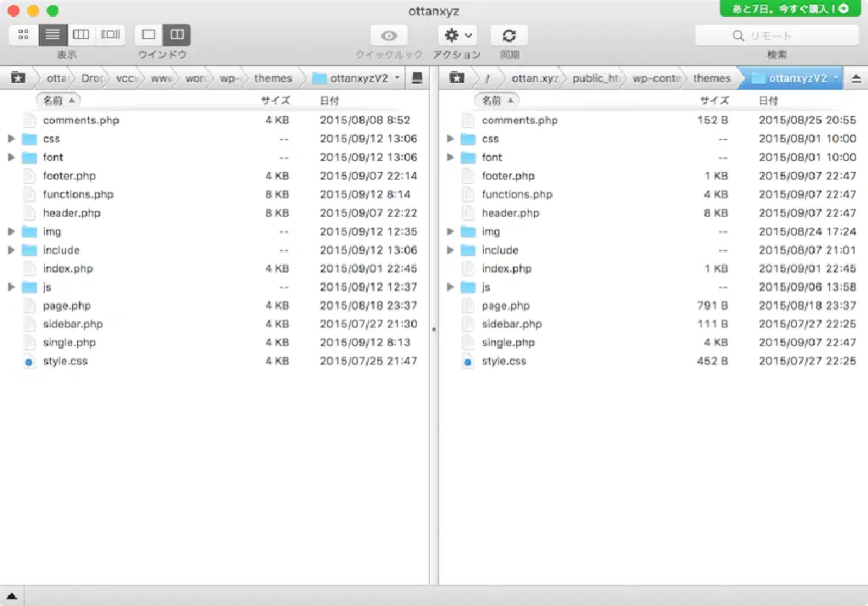Image resolution: width=868 pixels, height=606 pixels.
Task: Expand the include folder in right pane
Action: point(450,250)
